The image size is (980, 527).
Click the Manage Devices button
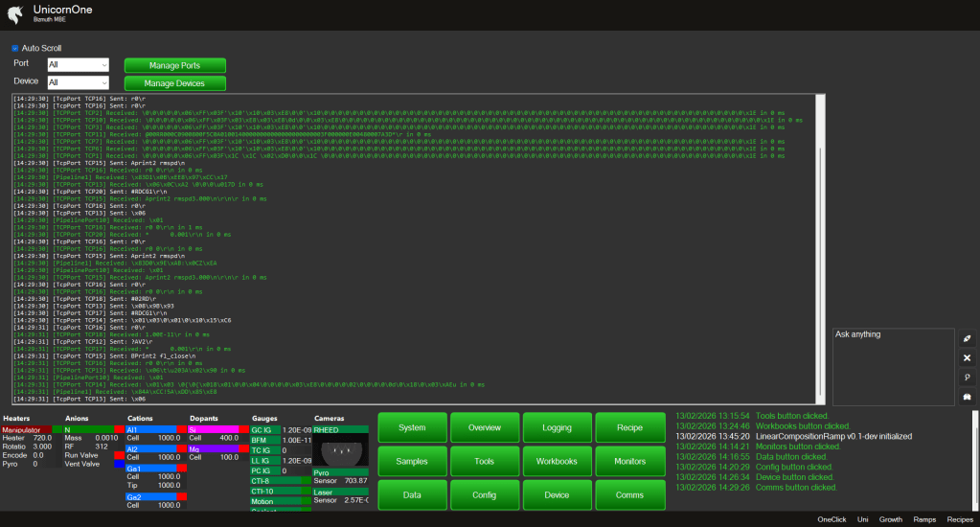click(174, 83)
